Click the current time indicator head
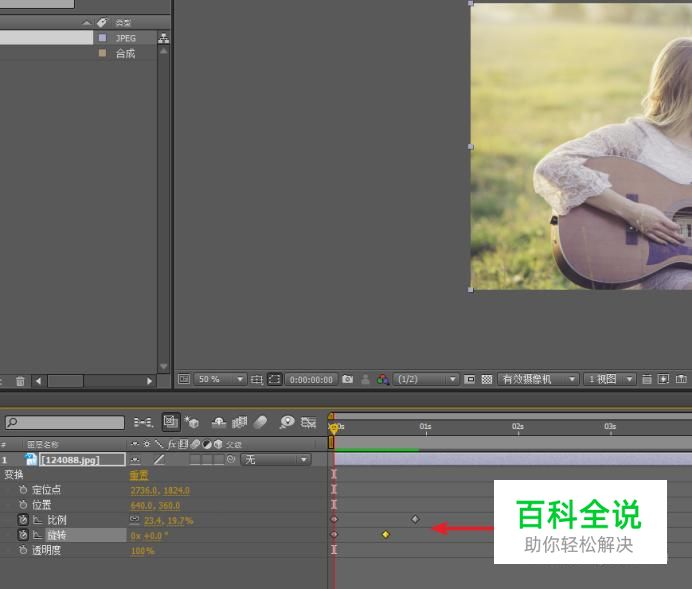 click(x=334, y=428)
